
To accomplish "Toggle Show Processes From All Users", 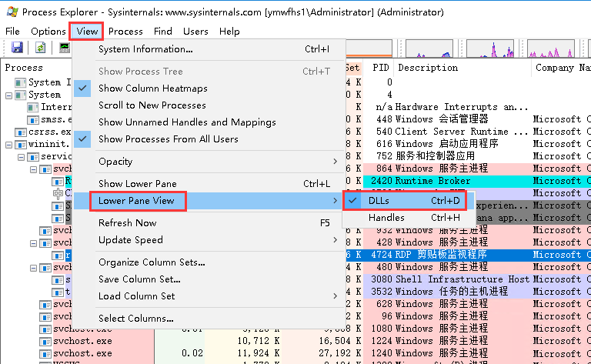I will [209, 139].
